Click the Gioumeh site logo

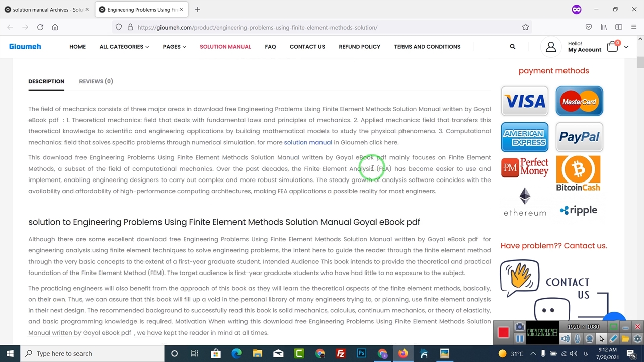click(25, 46)
